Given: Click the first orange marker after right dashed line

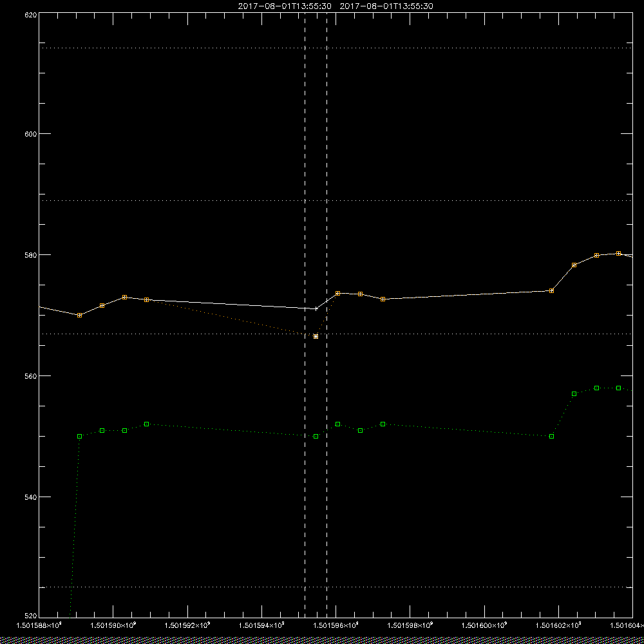Looking at the screenshot, I should (x=337, y=293).
